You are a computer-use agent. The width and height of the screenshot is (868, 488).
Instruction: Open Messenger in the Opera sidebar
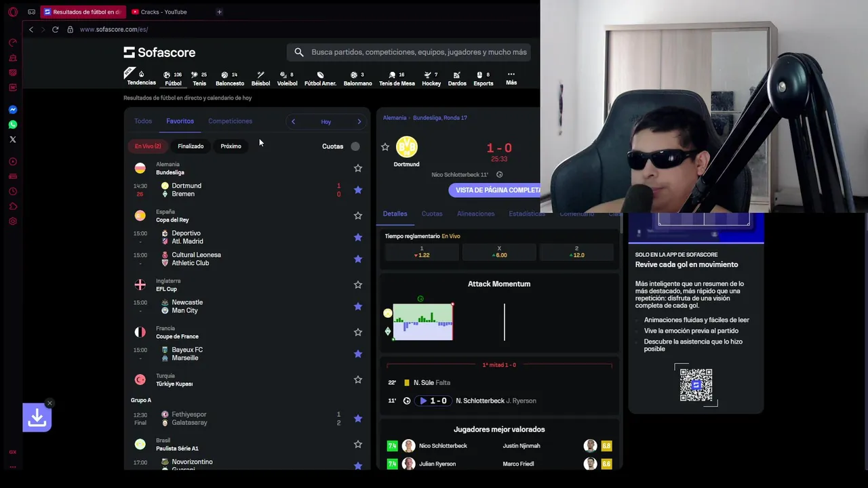tap(12, 110)
